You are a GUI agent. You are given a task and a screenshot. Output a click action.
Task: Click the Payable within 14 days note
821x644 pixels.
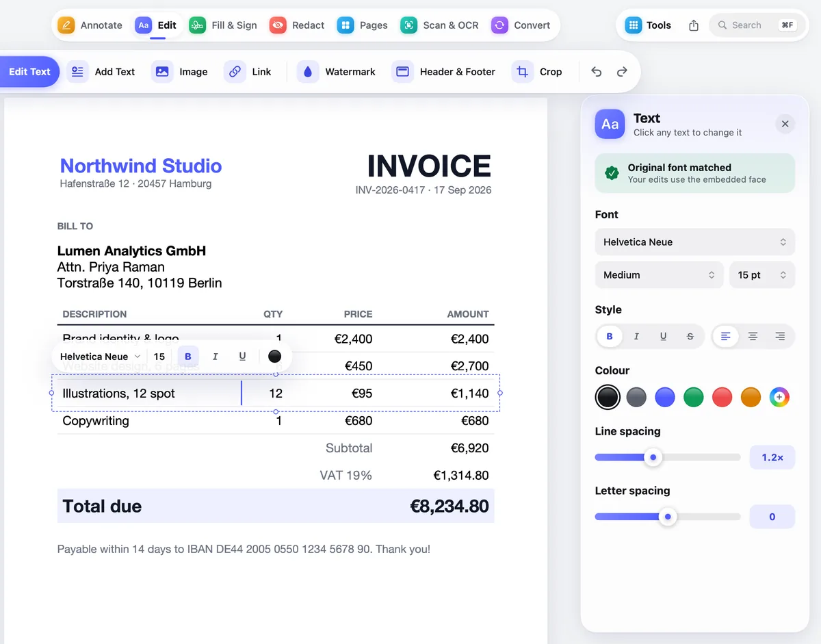(244, 549)
